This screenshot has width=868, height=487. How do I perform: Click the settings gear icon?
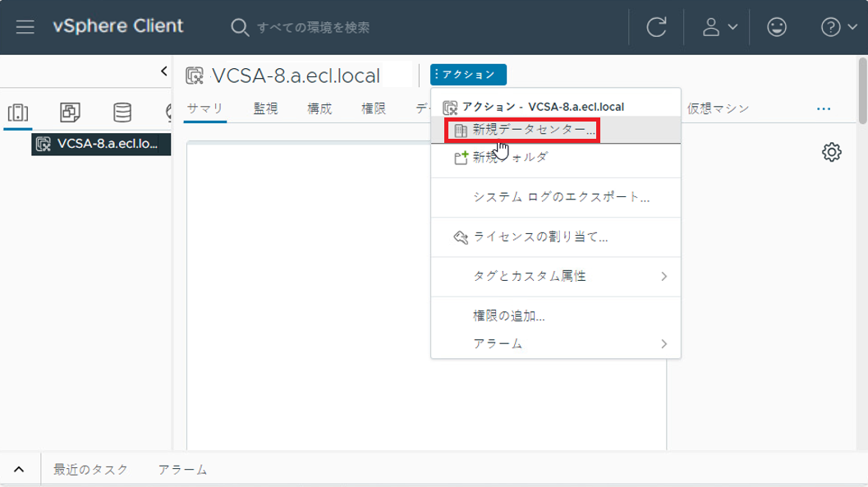pyautogui.click(x=832, y=152)
